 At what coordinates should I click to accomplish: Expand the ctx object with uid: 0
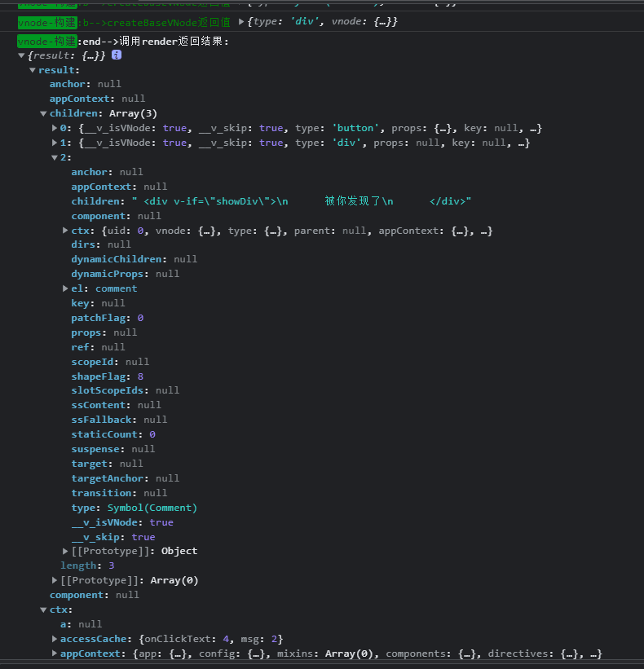tap(65, 231)
